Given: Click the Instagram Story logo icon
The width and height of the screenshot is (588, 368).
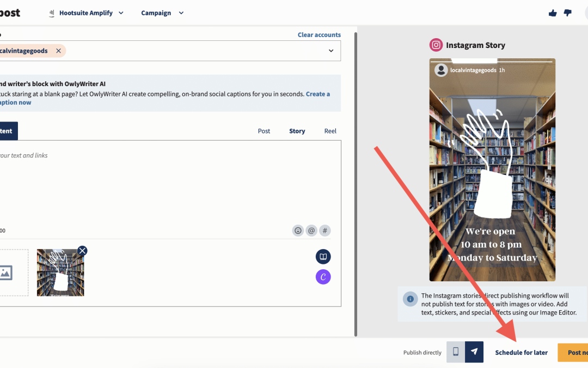Looking at the screenshot, I should pos(436,45).
